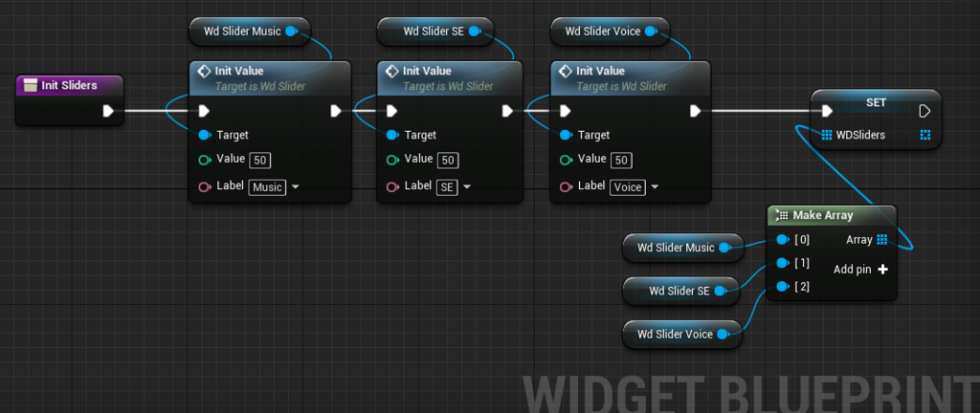Click the Make Array index 1 pin

click(782, 263)
